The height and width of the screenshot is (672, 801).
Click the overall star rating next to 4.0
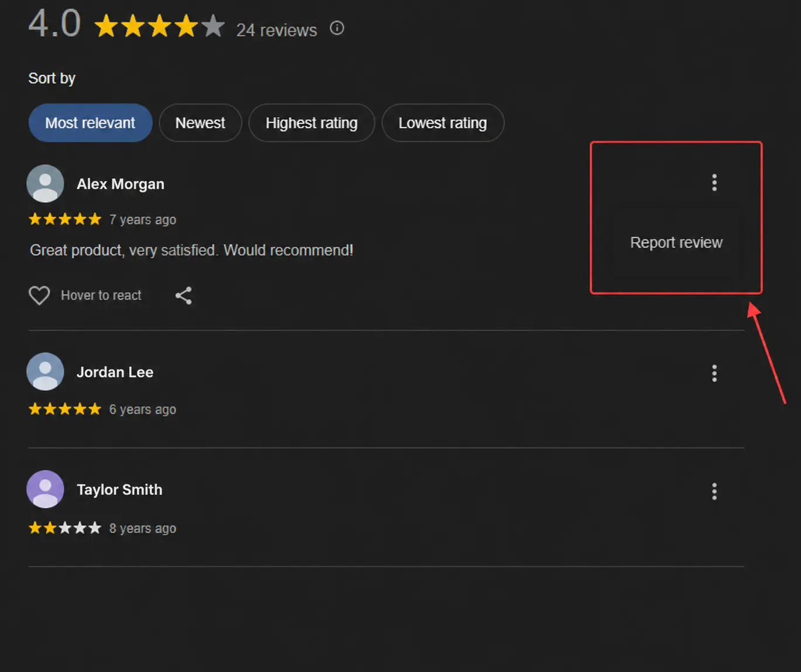(x=159, y=26)
